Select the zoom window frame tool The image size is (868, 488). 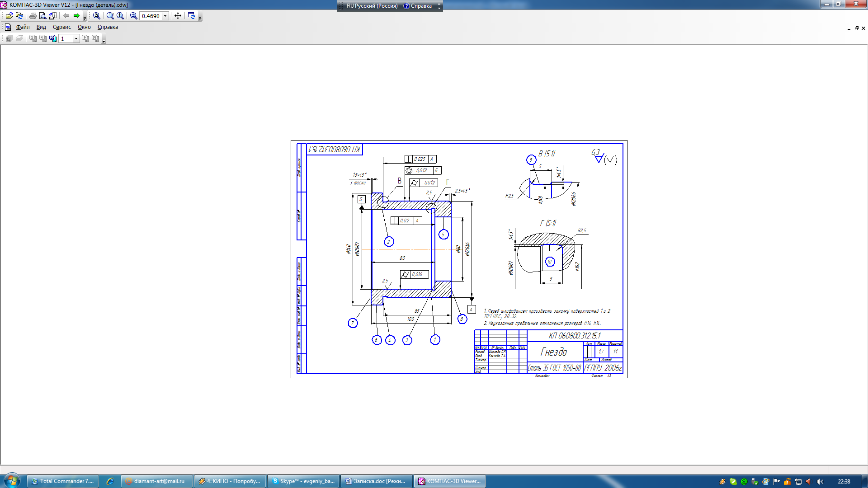pos(110,16)
